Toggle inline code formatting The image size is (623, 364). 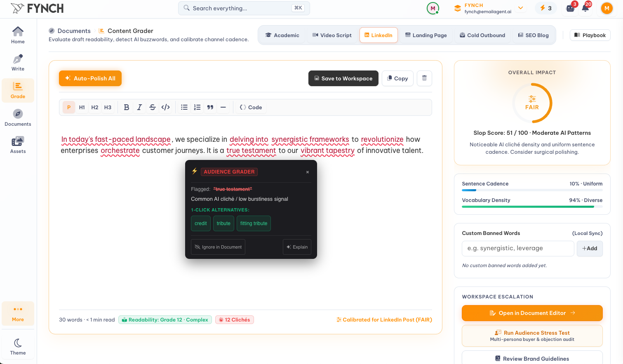click(165, 107)
